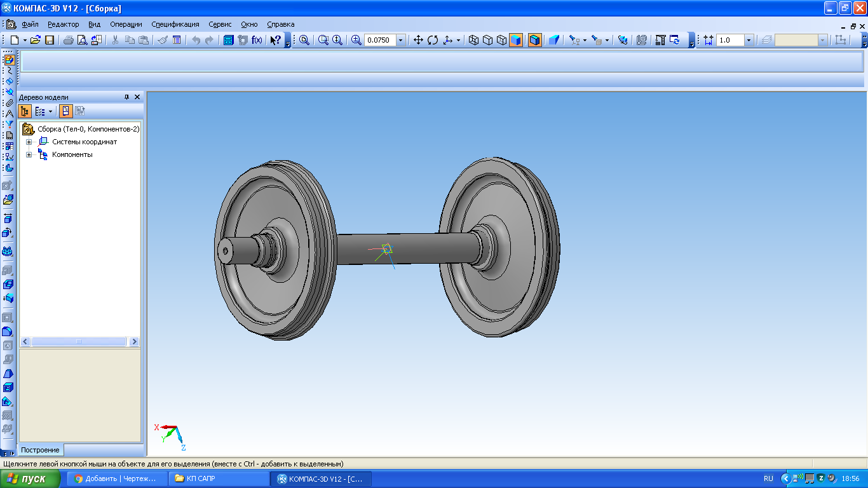868x488 pixels.
Task: Open the Файл menu
Action: 30,24
